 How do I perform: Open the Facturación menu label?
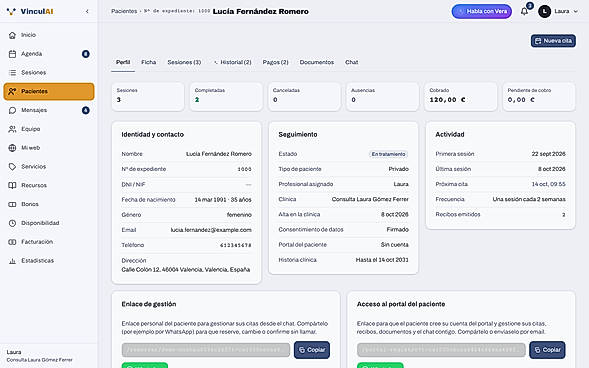37,241
